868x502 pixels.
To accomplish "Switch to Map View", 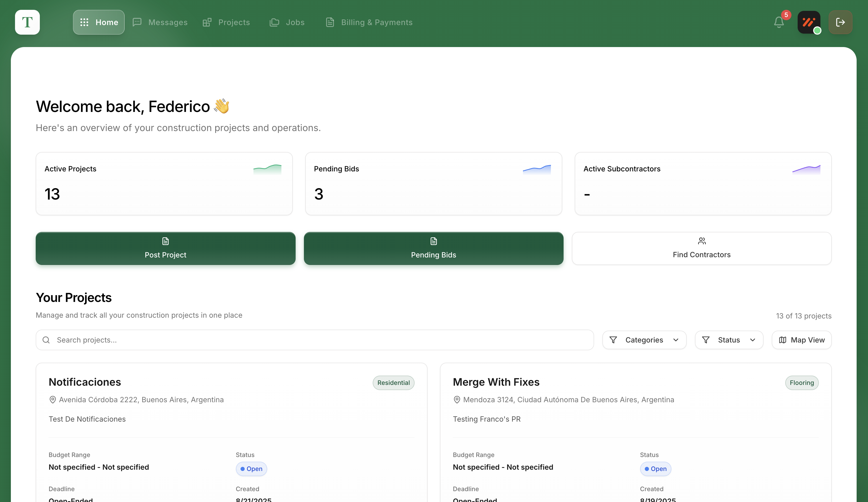I will click(x=801, y=340).
